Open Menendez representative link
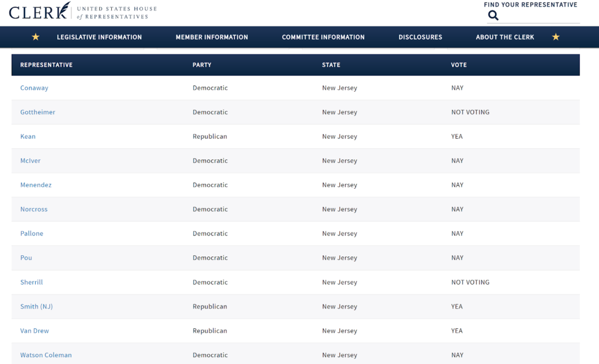 pyautogui.click(x=36, y=185)
